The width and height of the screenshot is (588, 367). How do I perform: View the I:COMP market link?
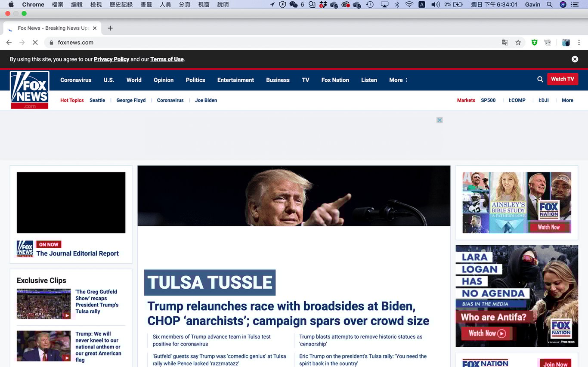pos(517,100)
